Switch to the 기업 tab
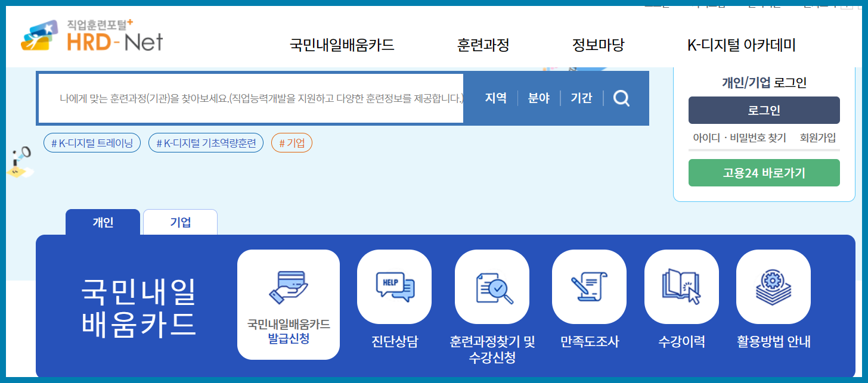This screenshot has height=383, width=868. pos(181,222)
